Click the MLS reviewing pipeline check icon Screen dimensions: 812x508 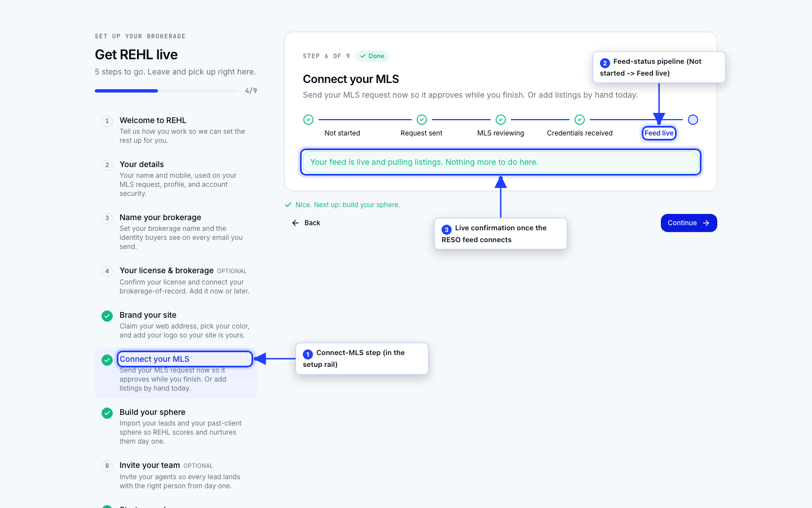pos(501,120)
